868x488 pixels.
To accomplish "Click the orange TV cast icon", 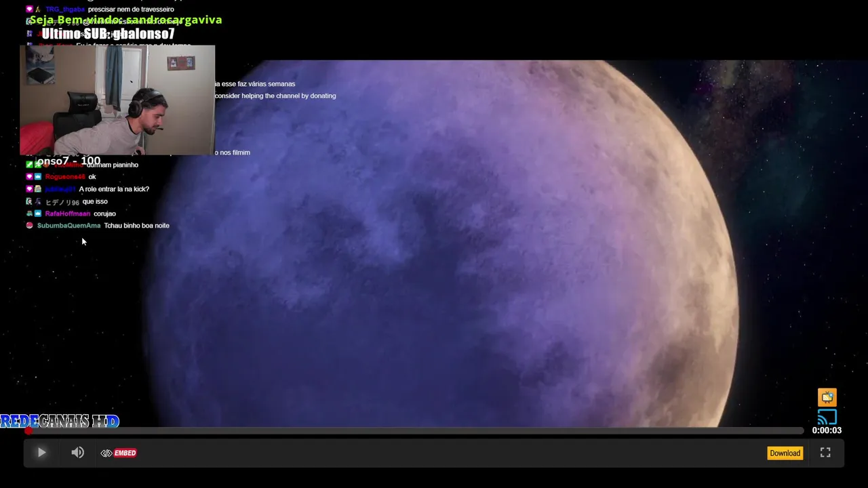I will (827, 397).
